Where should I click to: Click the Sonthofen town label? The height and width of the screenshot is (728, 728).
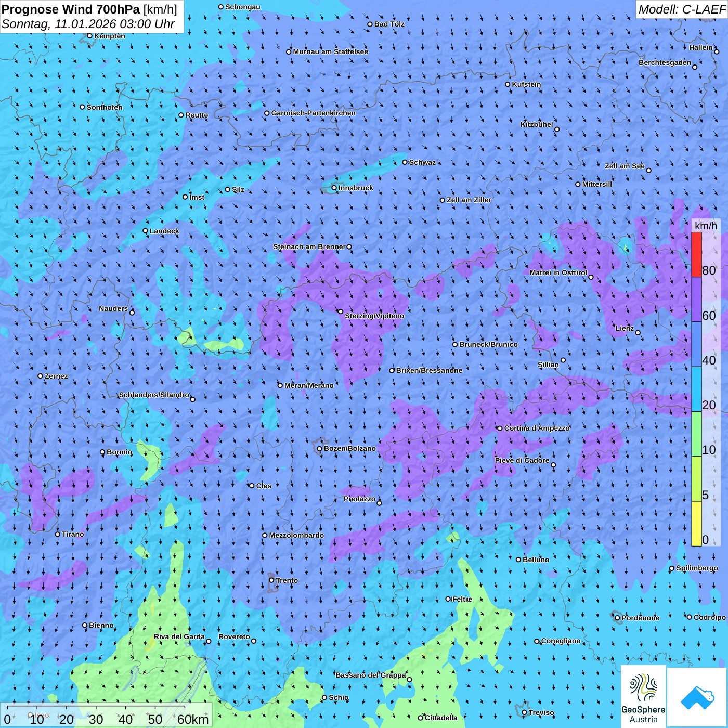coord(105,107)
